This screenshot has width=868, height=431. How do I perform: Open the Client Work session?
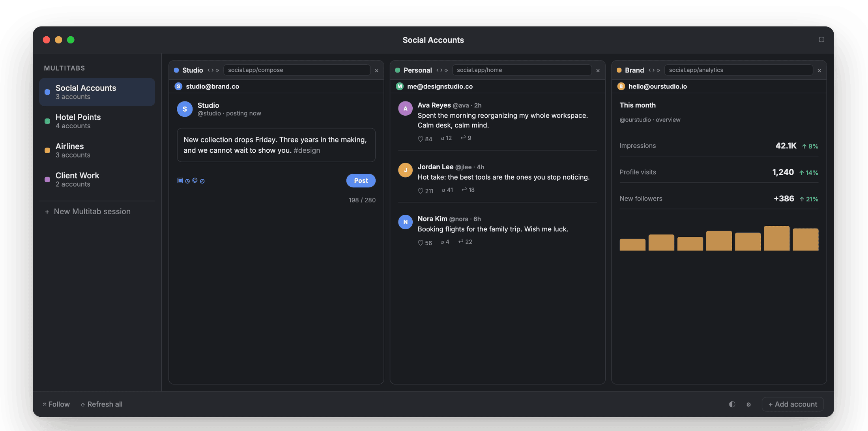point(97,180)
